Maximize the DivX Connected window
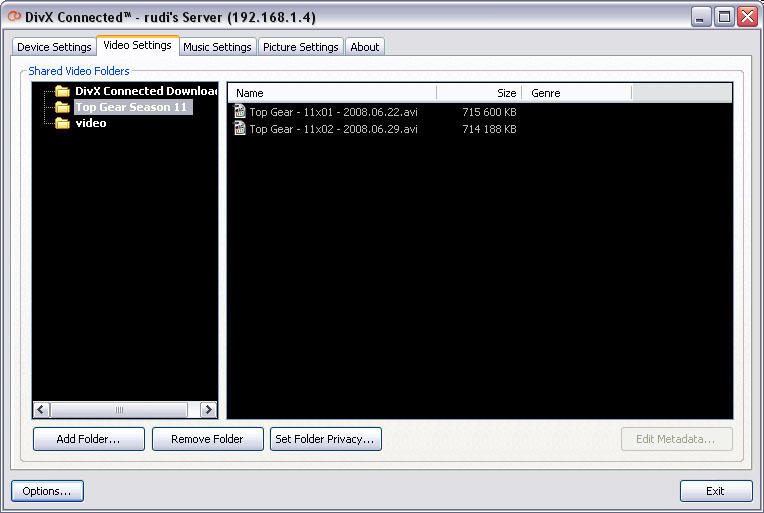764x513 pixels. [x=724, y=17]
